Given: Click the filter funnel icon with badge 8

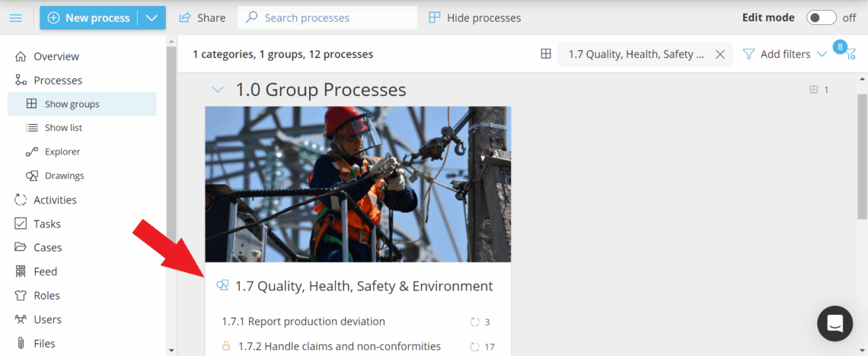Looking at the screenshot, I should (x=850, y=54).
